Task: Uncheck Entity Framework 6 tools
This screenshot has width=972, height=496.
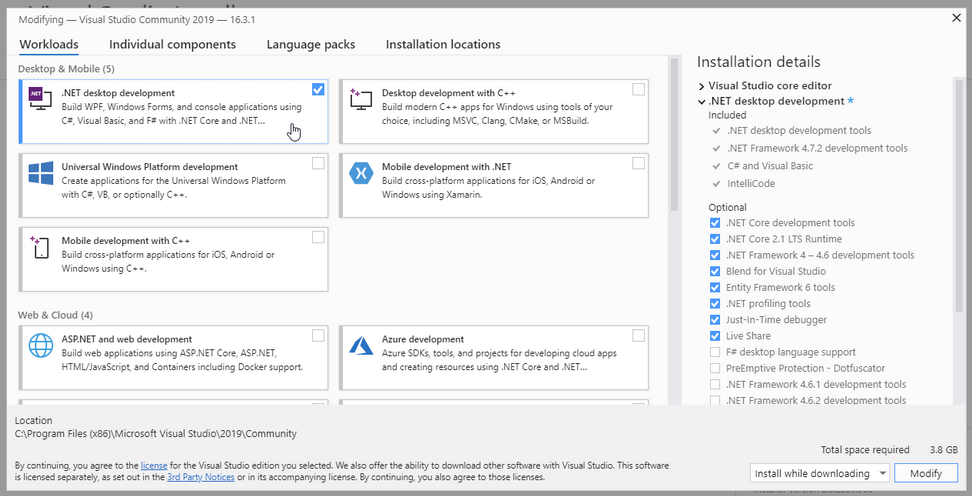Action: [715, 288]
